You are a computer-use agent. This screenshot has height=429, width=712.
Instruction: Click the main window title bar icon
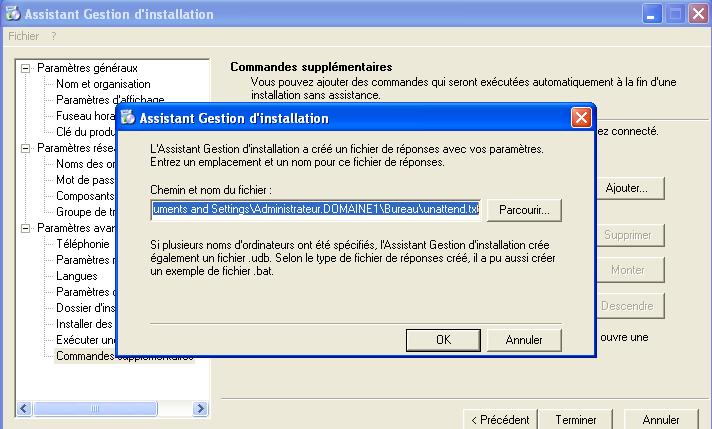[13, 13]
